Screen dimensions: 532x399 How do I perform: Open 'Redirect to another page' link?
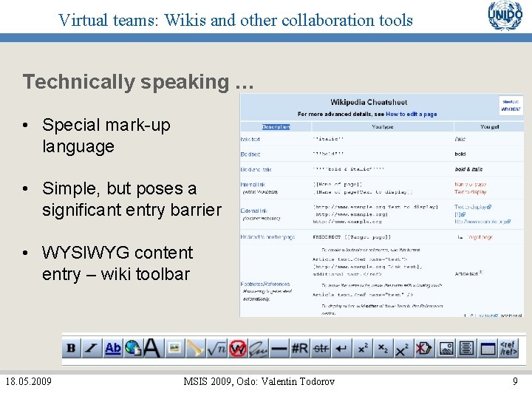pyautogui.click(x=267, y=237)
